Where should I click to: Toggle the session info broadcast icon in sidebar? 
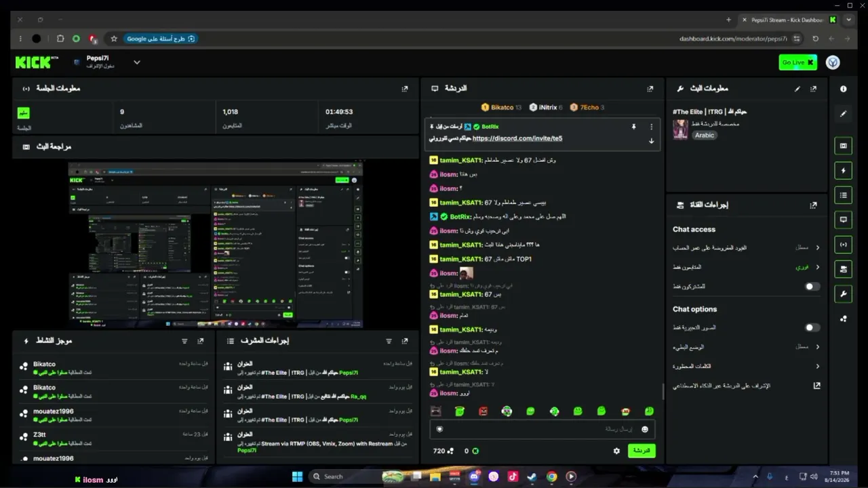click(x=843, y=244)
